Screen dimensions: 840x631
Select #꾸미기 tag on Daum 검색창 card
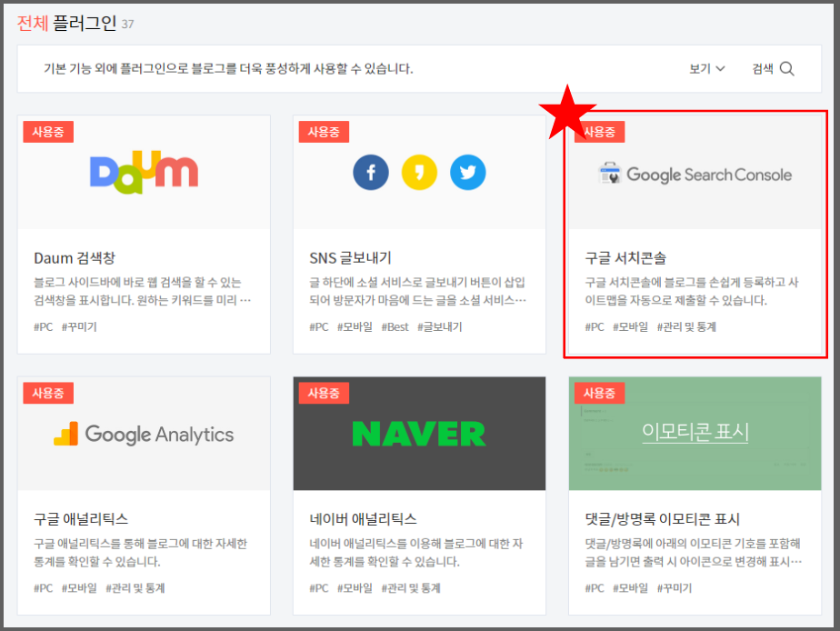tap(79, 326)
